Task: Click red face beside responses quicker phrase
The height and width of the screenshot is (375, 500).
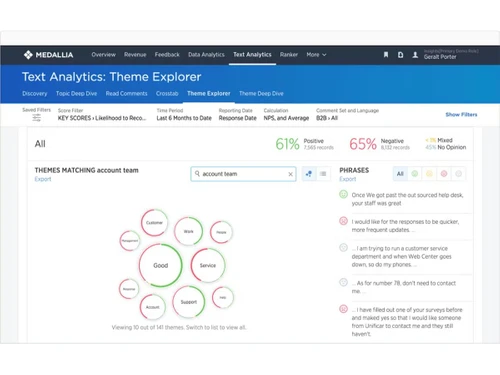Action: (x=343, y=221)
